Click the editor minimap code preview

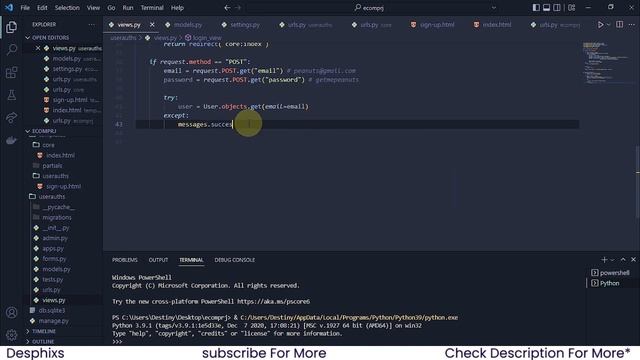point(606,62)
